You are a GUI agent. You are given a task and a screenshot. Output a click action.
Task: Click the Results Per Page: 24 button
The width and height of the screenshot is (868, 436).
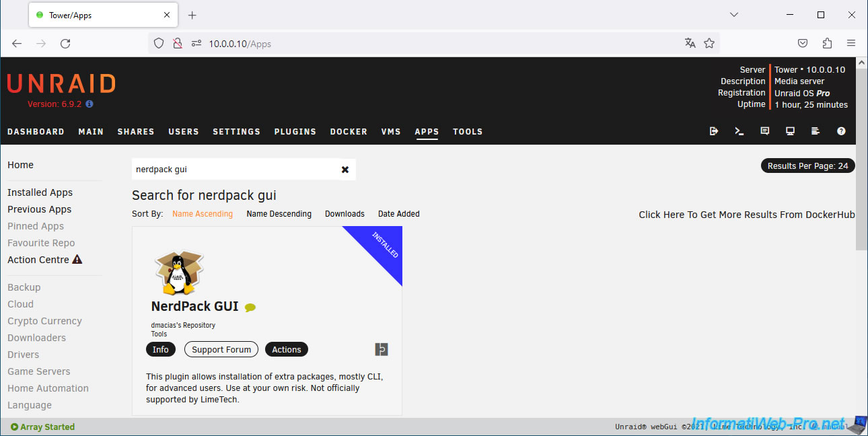pos(807,166)
